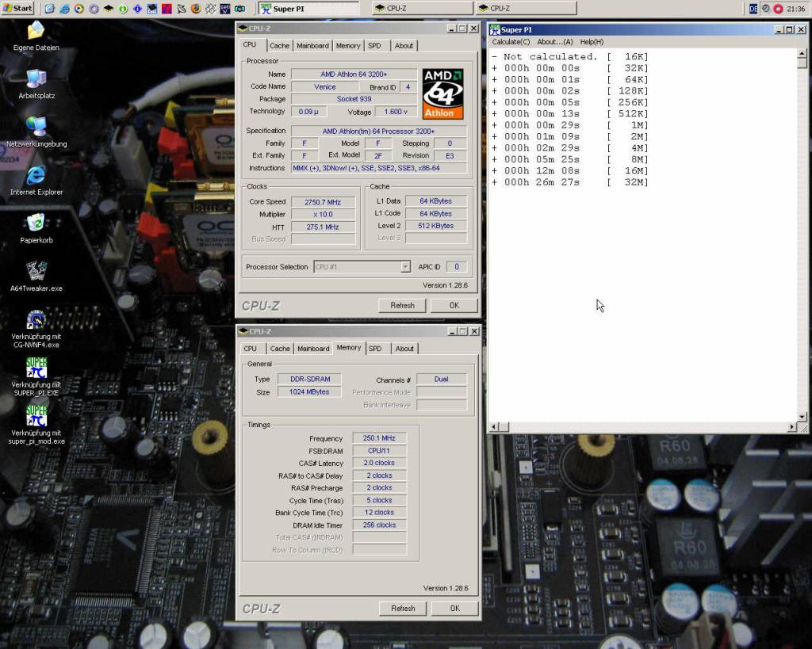Switch to second CPU-Z taskbar button
Image resolution: width=812 pixels, height=649 pixels.
526,8
